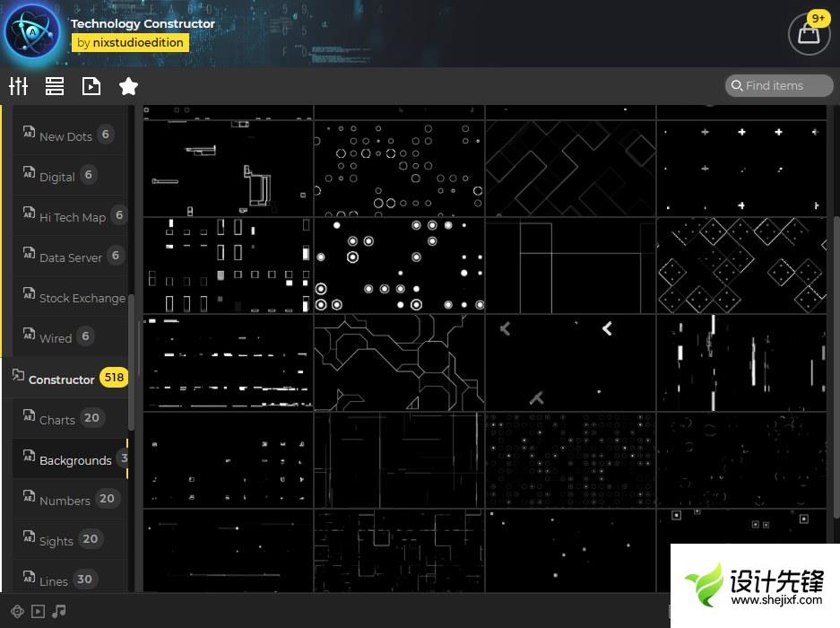Switch to the list layout view icon
840x628 pixels.
tap(55, 86)
